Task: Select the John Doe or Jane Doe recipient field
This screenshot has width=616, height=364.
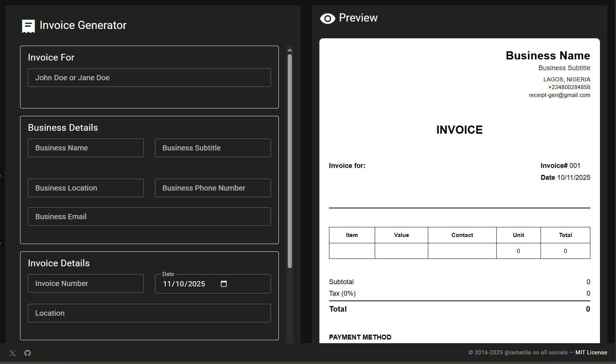Action: (149, 78)
